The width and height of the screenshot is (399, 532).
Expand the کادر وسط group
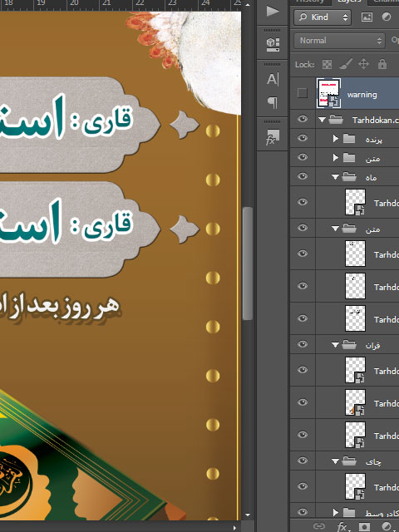pyautogui.click(x=336, y=512)
